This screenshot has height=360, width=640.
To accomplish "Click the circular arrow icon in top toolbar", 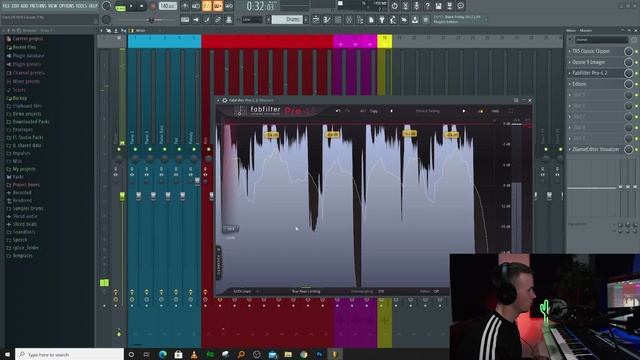I will [x=394, y=6].
